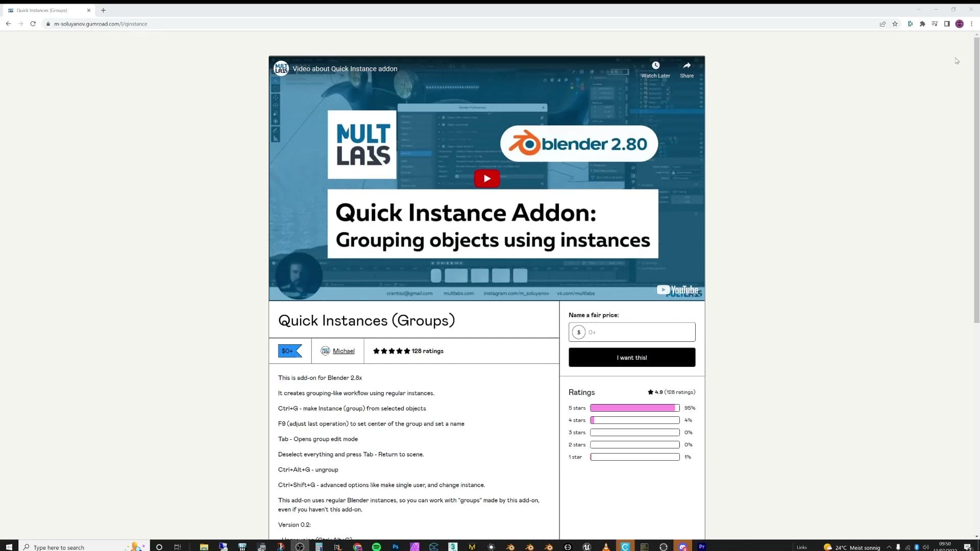980x551 pixels.
Task: Click the 4 stars rating bar
Action: (x=634, y=420)
